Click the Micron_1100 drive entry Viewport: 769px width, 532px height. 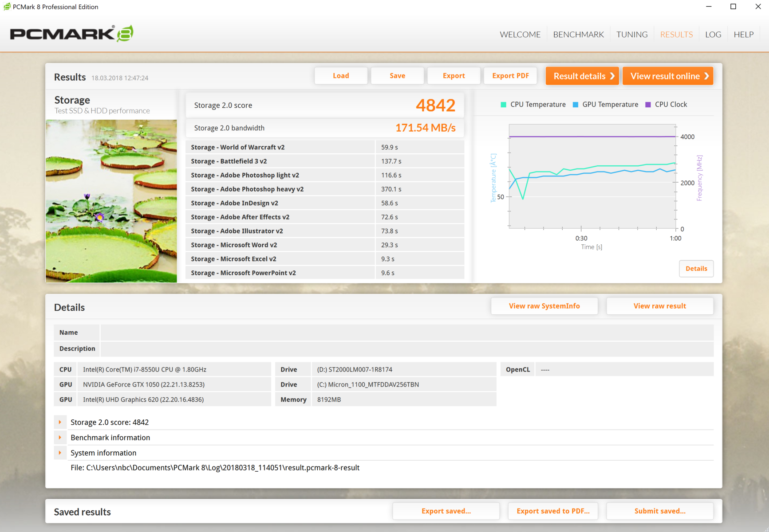coord(368,384)
